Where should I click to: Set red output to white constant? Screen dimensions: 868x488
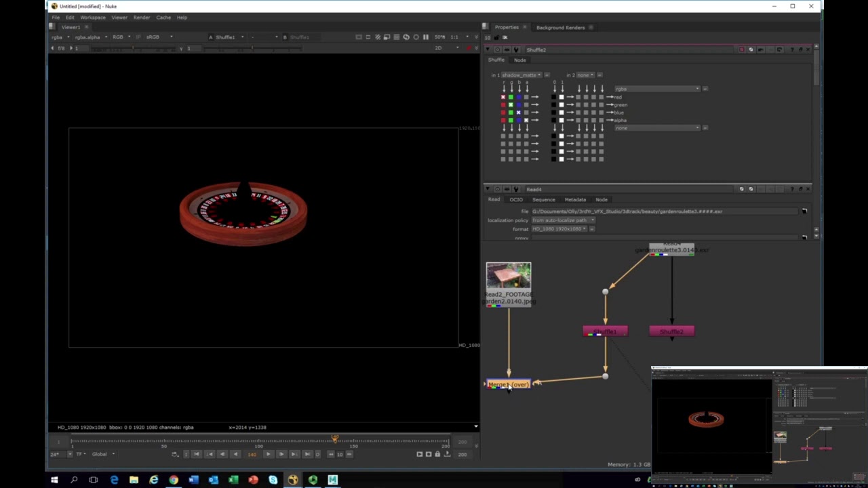561,97
